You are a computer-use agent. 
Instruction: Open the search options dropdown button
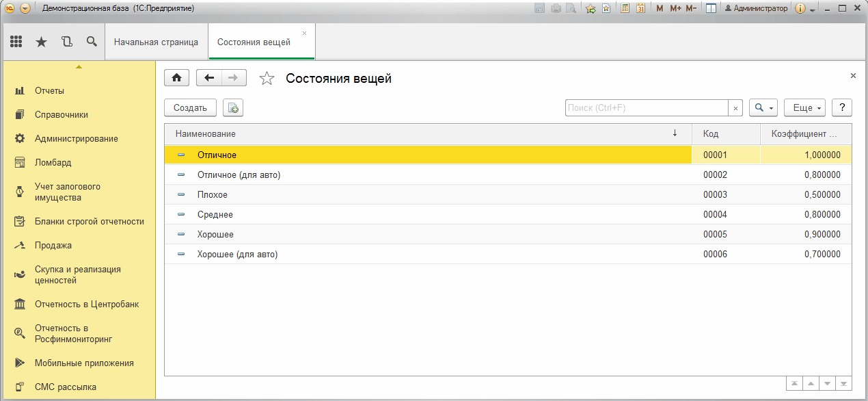763,107
